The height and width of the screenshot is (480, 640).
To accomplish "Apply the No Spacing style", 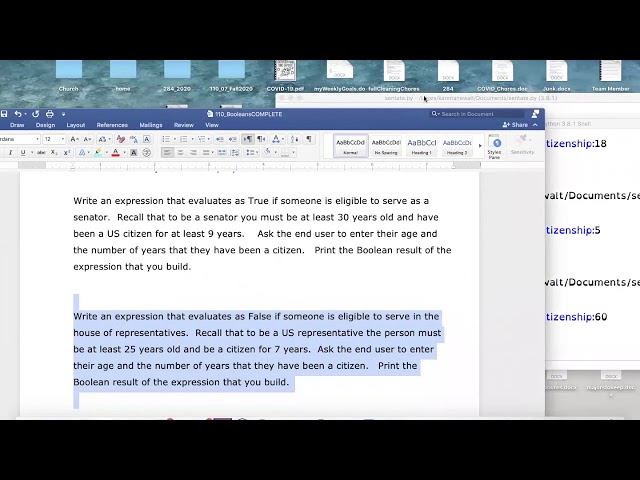I will tap(386, 146).
